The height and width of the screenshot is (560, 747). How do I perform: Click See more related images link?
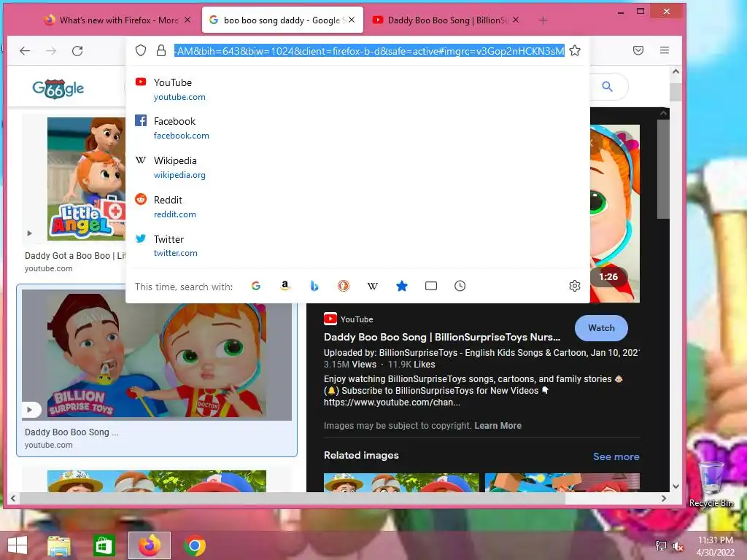616,456
